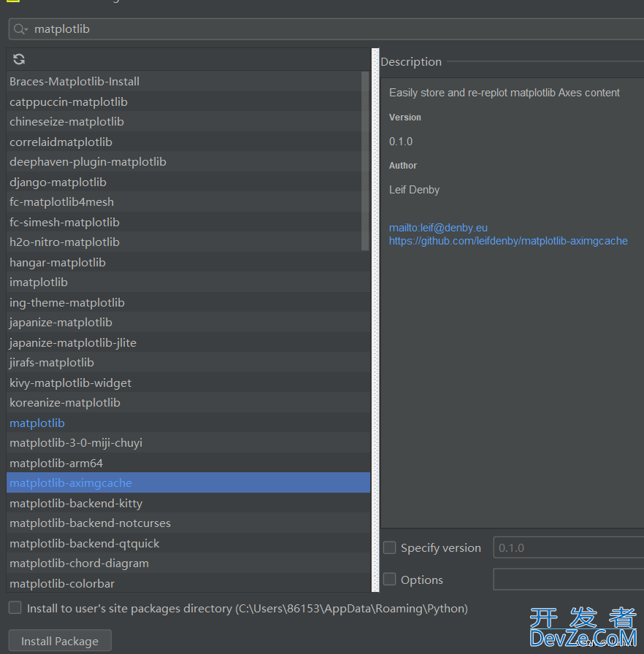
Task: Click the Install Package button
Action: click(60, 641)
